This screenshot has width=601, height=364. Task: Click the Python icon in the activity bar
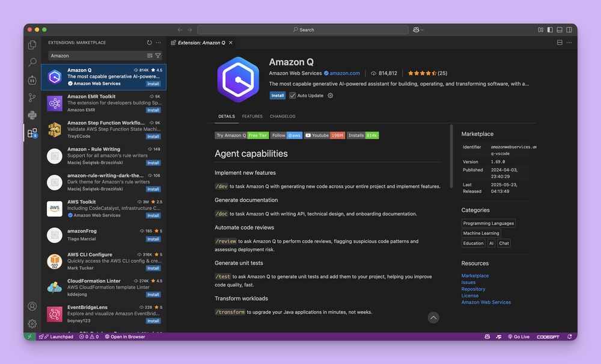32,114
